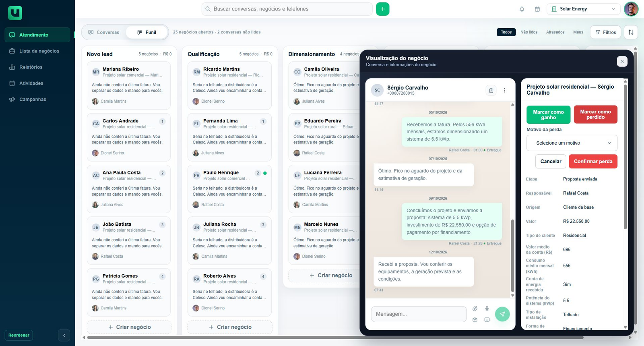The height and width of the screenshot is (346, 644).
Task: Expand the Selecione um motivo dropdown
Action: 572,143
